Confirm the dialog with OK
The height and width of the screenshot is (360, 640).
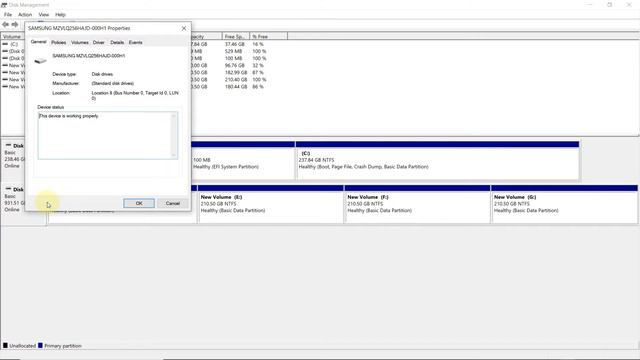[x=139, y=203]
